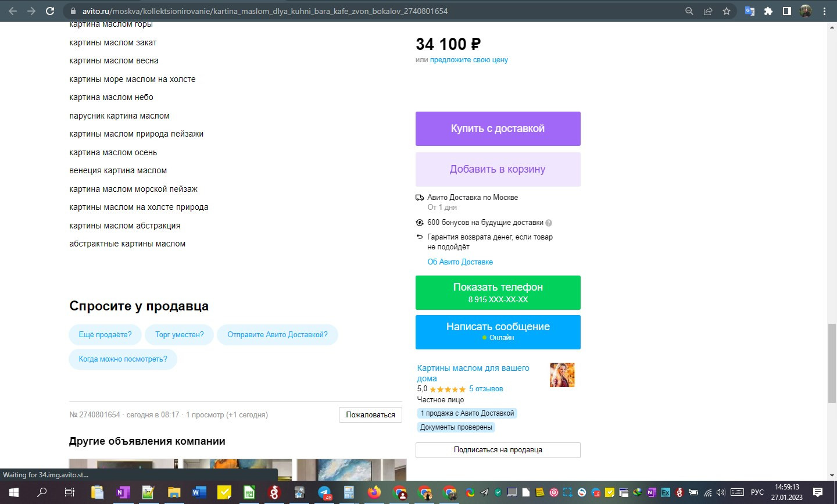Open the zoom control in address bar
Viewport: 837px width, 504px height.
(x=689, y=11)
